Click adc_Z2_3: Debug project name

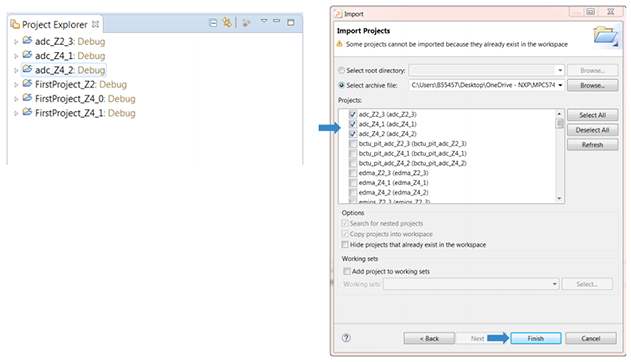click(70, 41)
